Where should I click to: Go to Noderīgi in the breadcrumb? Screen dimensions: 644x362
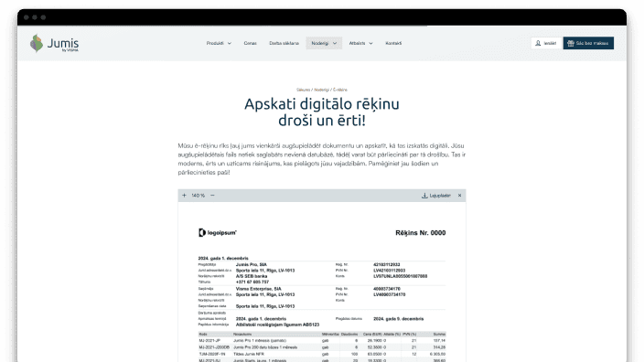(322, 90)
